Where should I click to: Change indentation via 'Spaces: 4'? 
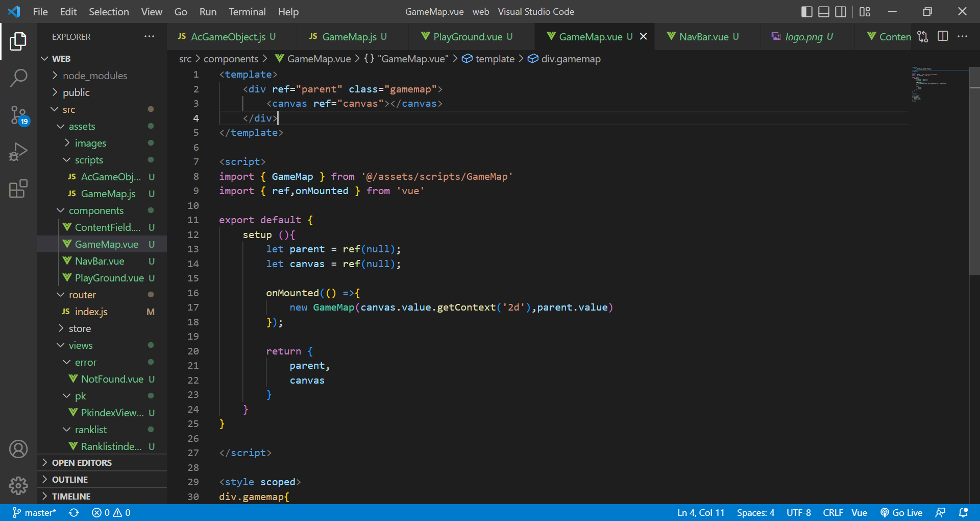[755, 512]
